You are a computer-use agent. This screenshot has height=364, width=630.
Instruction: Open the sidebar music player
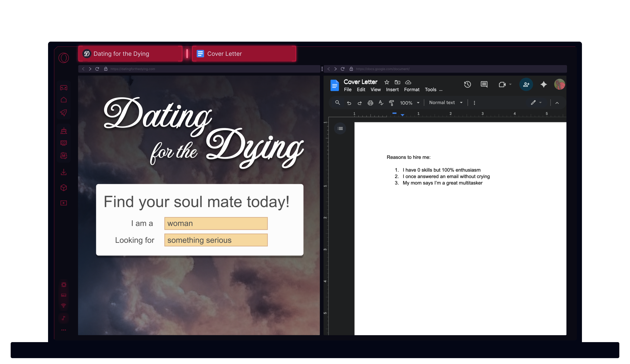(64, 318)
